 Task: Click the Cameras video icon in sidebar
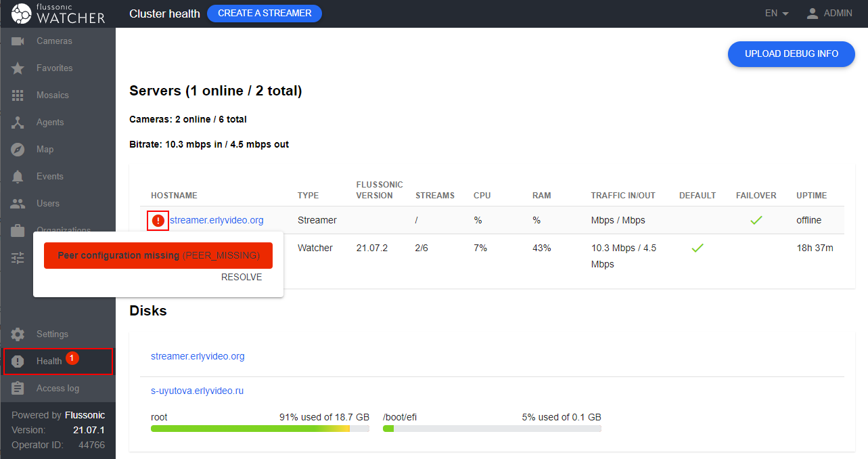[x=18, y=41]
